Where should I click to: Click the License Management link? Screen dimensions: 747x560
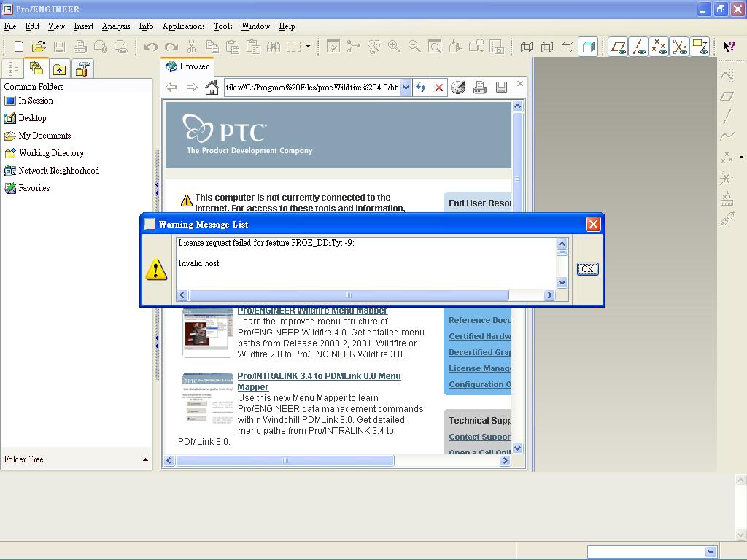tap(480, 368)
